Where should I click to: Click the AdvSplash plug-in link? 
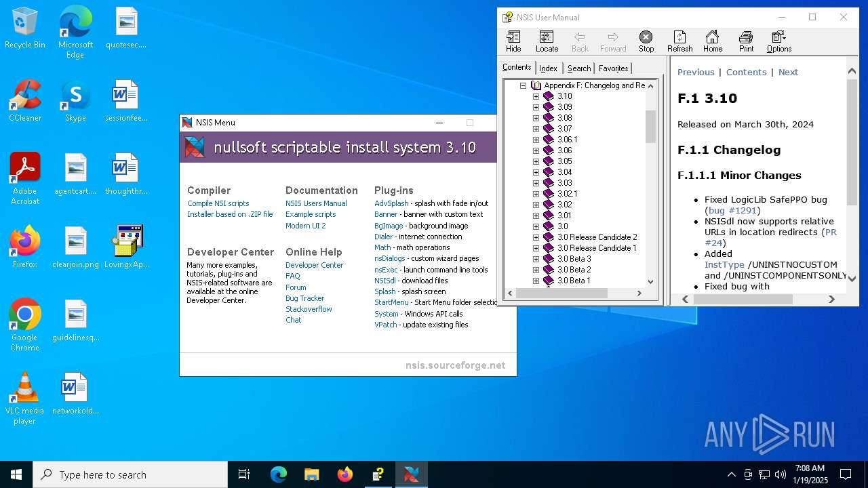coord(391,203)
